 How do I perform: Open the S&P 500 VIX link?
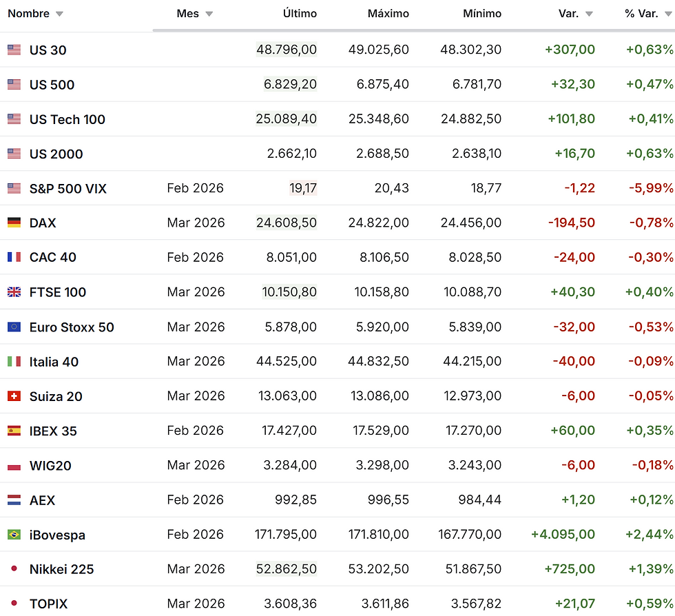tap(68, 188)
